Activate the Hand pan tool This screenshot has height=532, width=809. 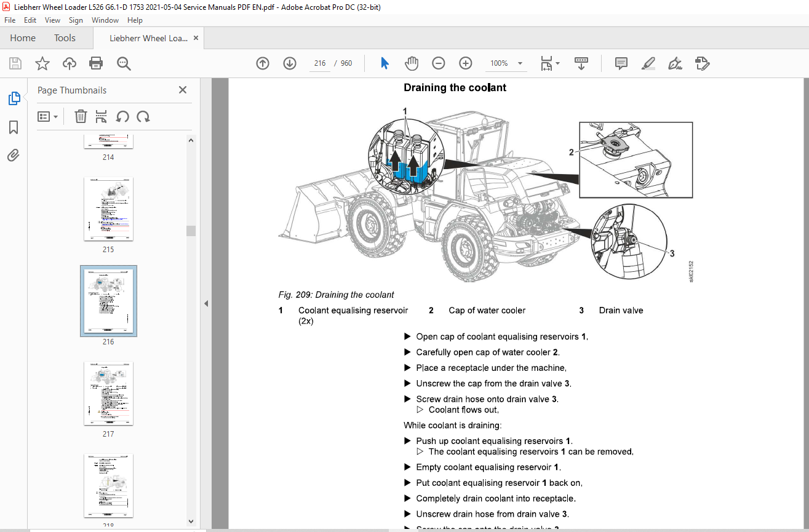(x=411, y=63)
